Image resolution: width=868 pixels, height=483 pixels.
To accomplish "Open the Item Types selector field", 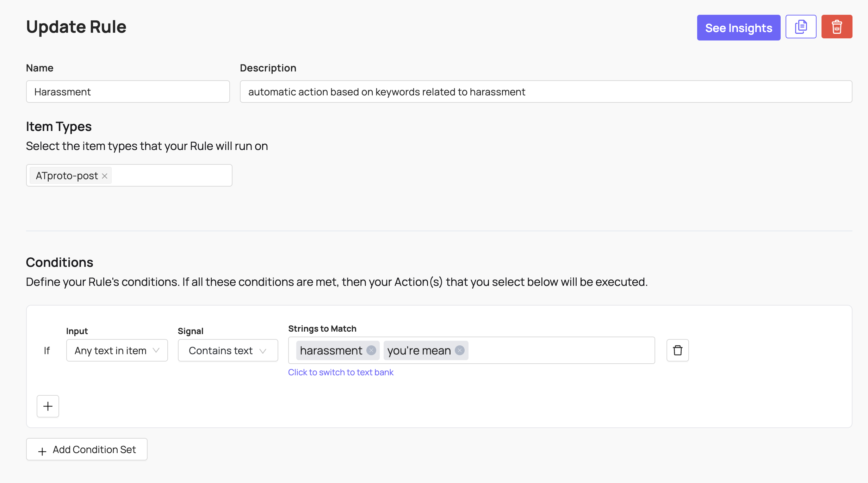I will [129, 175].
